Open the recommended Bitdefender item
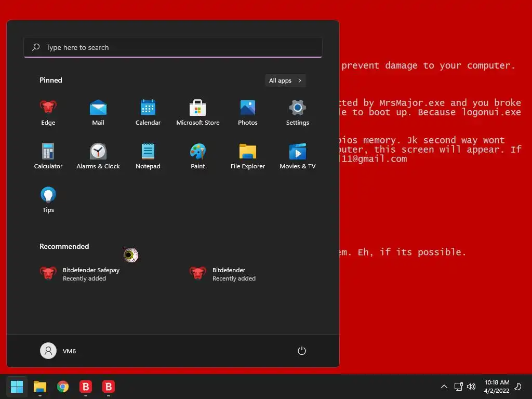This screenshot has height=399, width=532. click(222, 274)
